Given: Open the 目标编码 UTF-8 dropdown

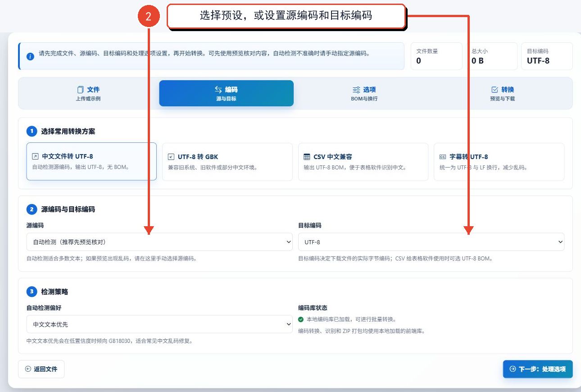Looking at the screenshot, I should 431,242.
